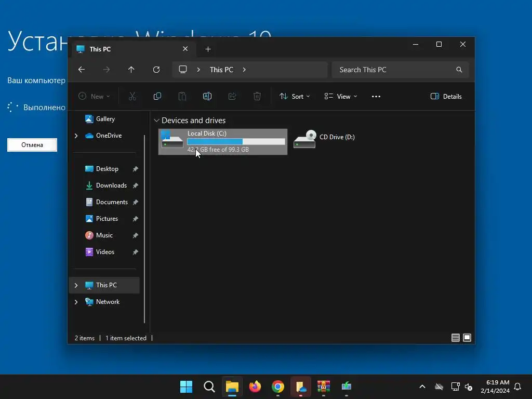Open Music folder in sidebar

point(99,235)
